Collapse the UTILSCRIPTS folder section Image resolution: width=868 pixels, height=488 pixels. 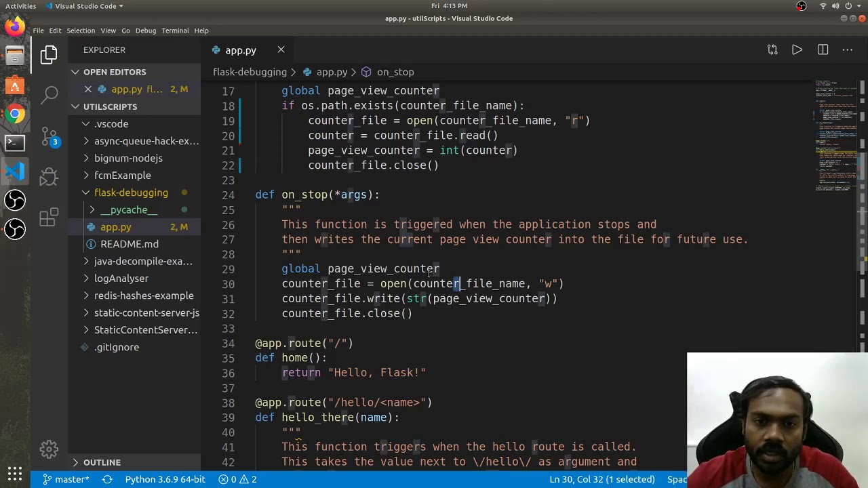[134, 106]
